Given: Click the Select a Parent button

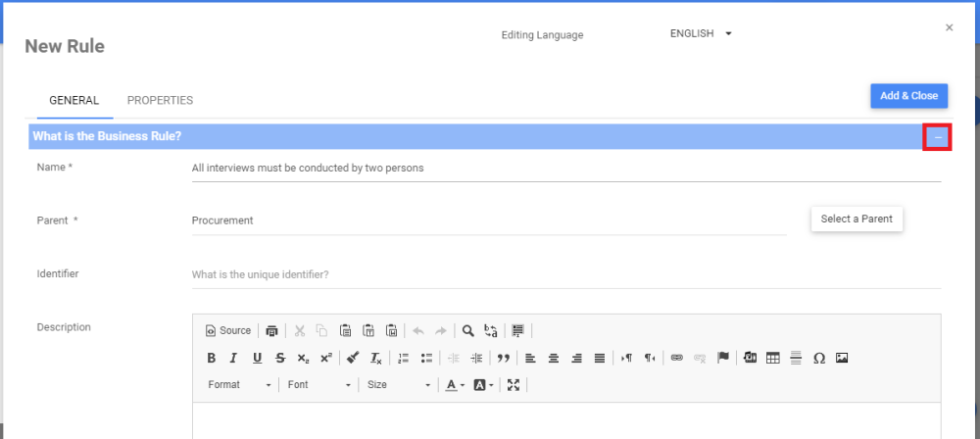Looking at the screenshot, I should [x=857, y=219].
